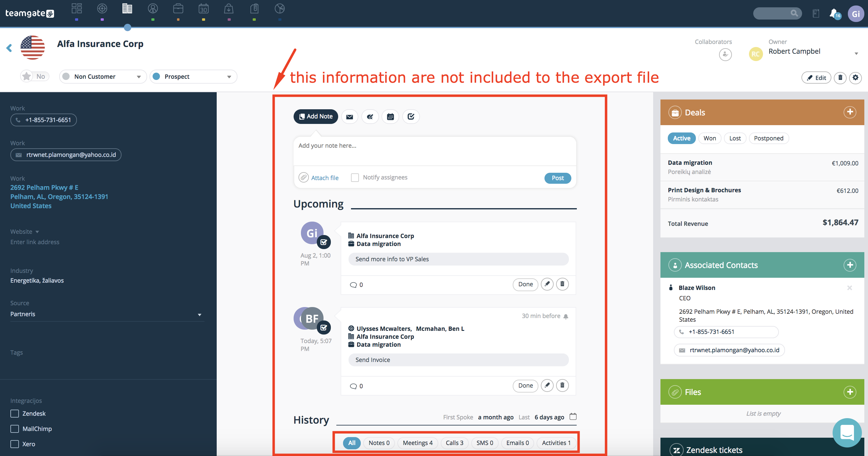Screen dimensions: 868x456
Task: Open the calendar 30 icon
Action: click(x=204, y=9)
